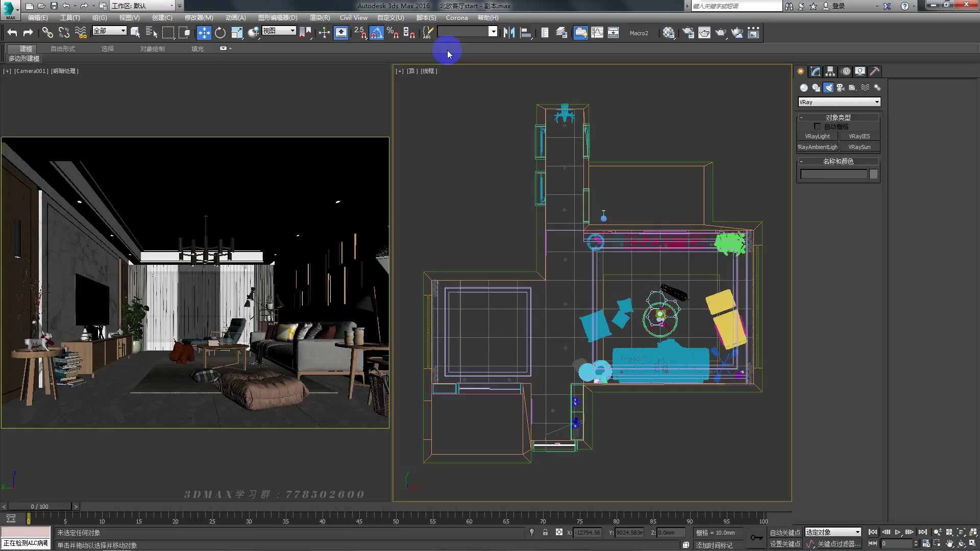This screenshot has width=980, height=551.
Task: Open the Rendered Frame Window icon
Action: pyautogui.click(x=704, y=33)
